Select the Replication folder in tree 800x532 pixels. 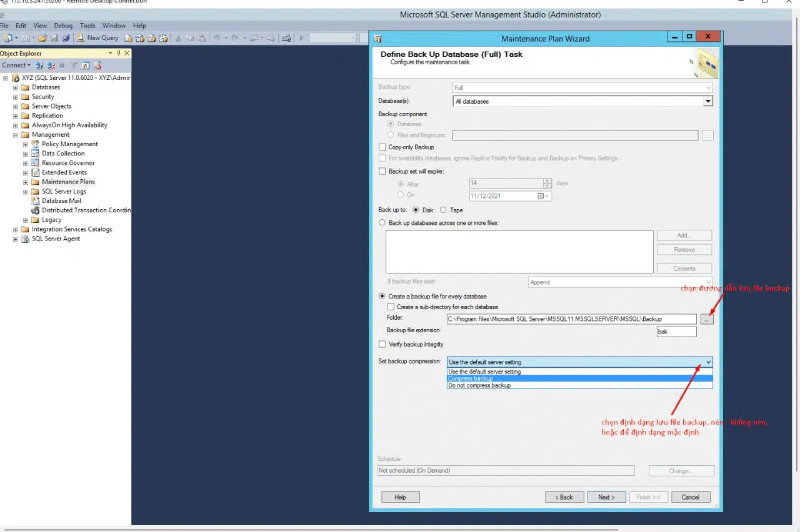[47, 116]
